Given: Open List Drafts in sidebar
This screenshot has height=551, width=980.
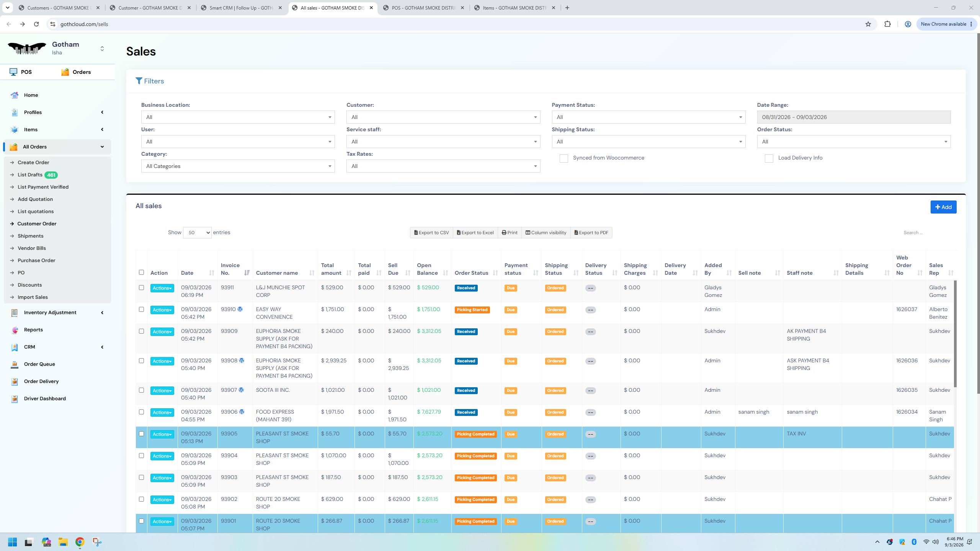Looking at the screenshot, I should pos(30,175).
